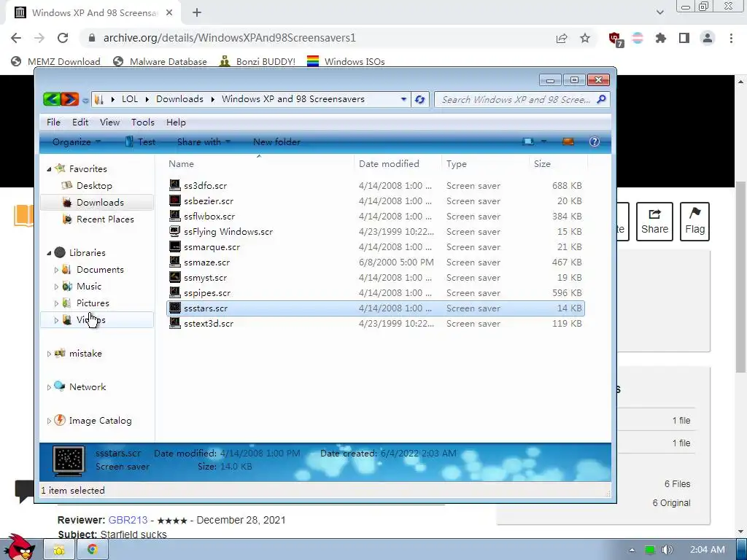Expand the Documents library
The height and width of the screenshot is (560, 747).
(x=56, y=270)
